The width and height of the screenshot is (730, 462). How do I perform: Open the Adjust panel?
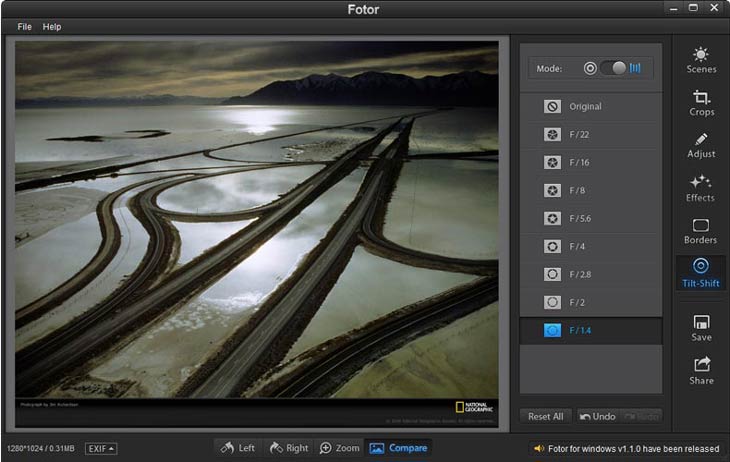pyautogui.click(x=701, y=145)
